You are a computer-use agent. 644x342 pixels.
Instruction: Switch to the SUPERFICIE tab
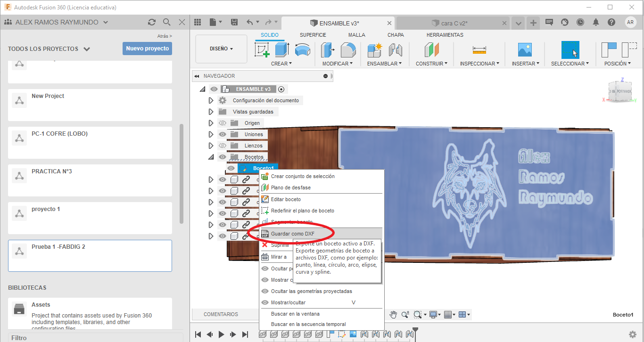[313, 35]
